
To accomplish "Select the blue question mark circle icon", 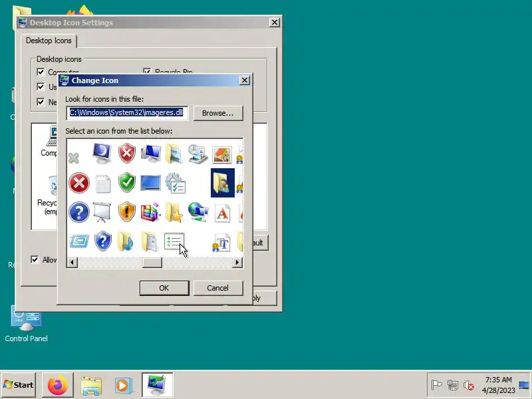I will tap(79, 212).
